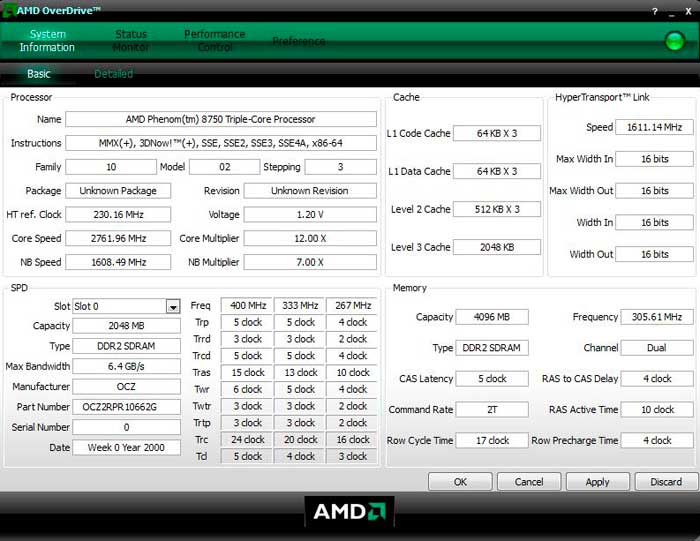Click the Command Rate 2T field

coord(492,409)
